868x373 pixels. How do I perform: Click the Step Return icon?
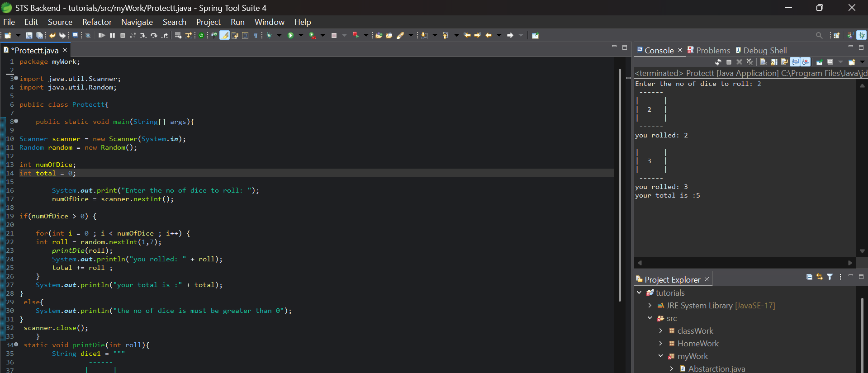pos(165,35)
